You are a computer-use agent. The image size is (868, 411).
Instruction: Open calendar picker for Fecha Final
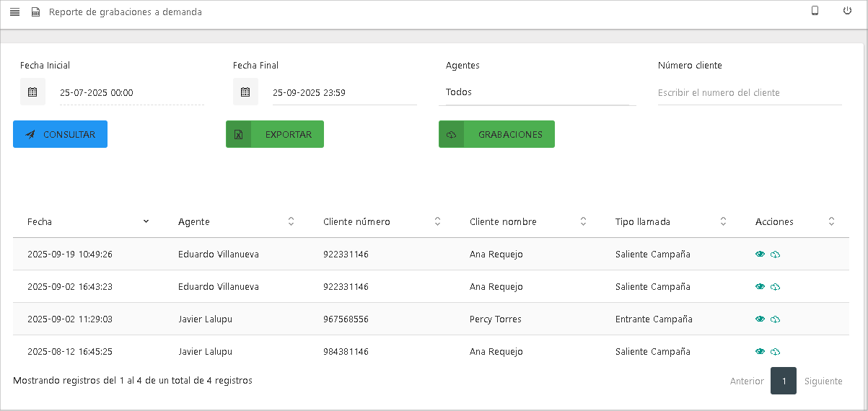click(x=245, y=92)
